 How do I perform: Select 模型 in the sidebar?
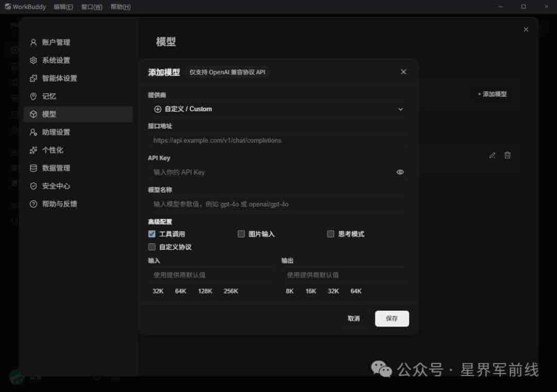point(78,114)
